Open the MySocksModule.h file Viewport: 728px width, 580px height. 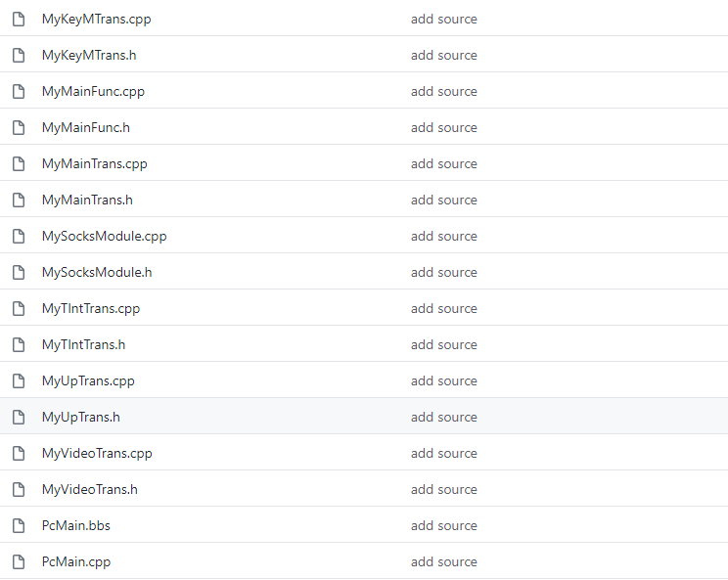(x=96, y=273)
